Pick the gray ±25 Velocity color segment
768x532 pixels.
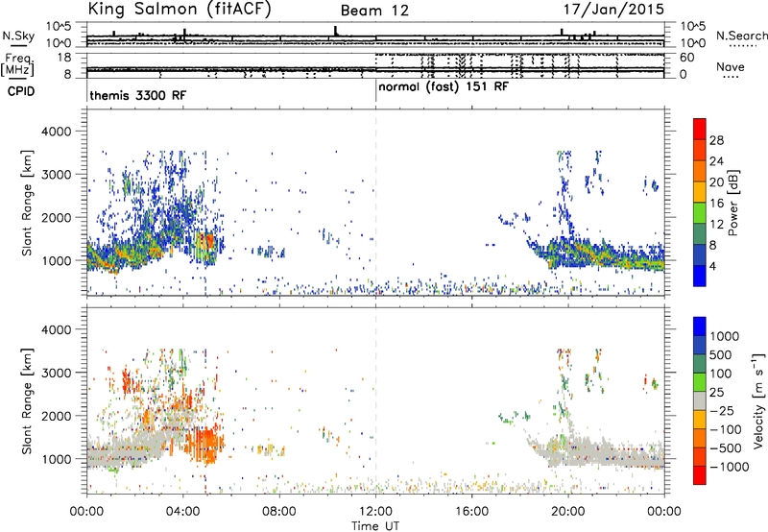(x=700, y=400)
